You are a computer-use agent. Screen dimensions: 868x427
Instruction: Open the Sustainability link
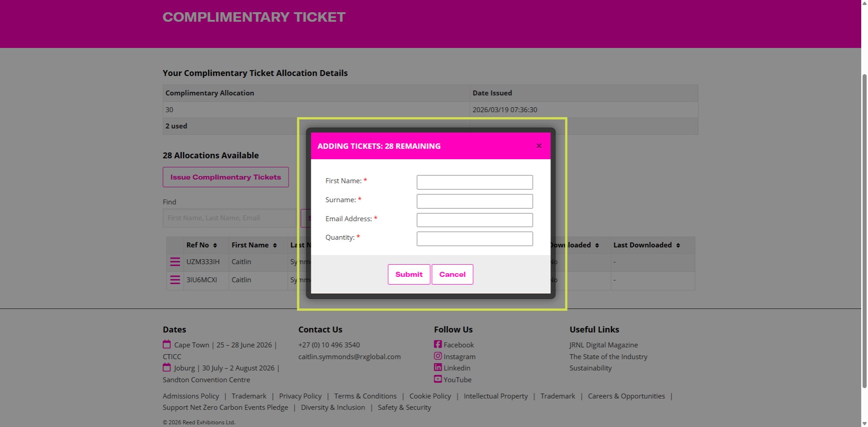pos(590,368)
